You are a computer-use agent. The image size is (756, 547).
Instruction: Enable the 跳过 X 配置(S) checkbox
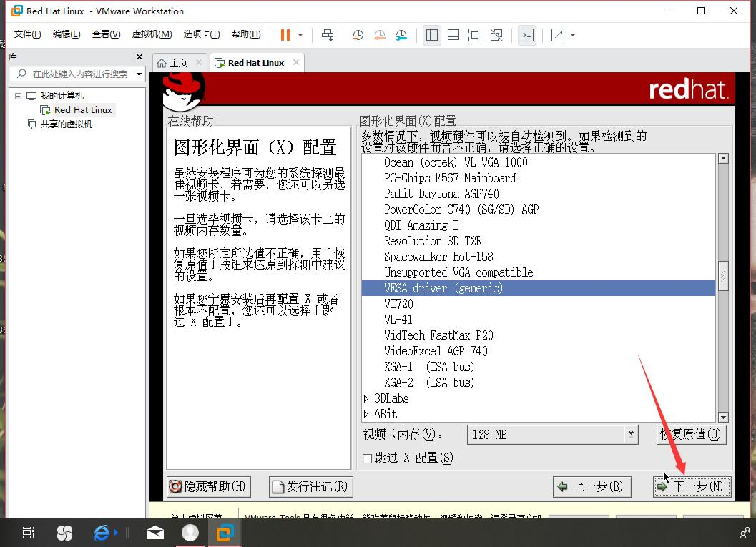coord(368,458)
